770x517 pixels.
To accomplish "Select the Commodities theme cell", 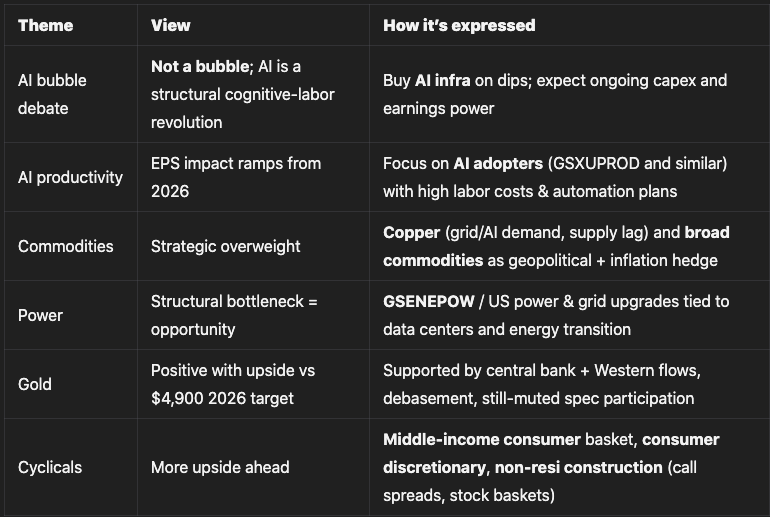I will 66,246.
